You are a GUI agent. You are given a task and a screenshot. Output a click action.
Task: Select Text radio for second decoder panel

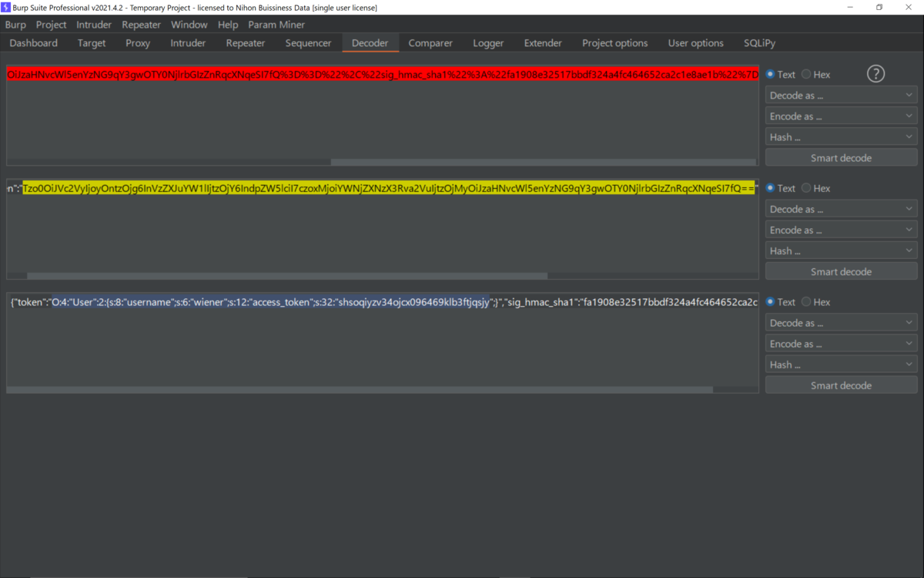(x=781, y=188)
